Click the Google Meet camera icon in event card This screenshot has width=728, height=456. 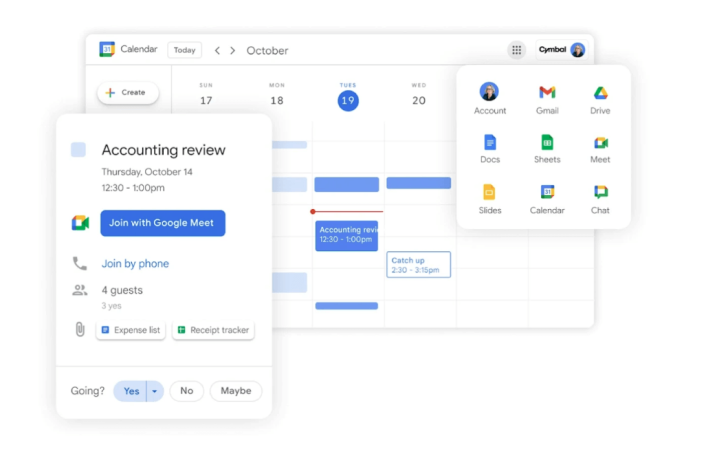pyautogui.click(x=80, y=223)
